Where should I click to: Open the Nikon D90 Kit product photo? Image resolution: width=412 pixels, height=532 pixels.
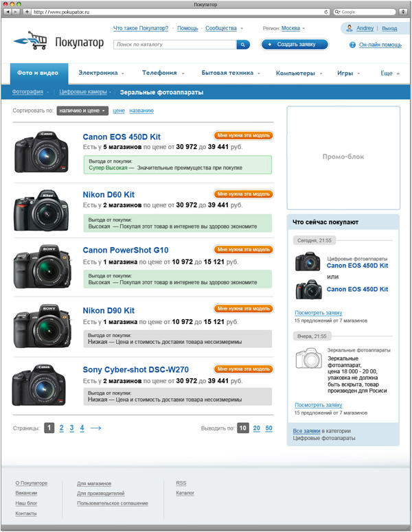pyautogui.click(x=43, y=326)
